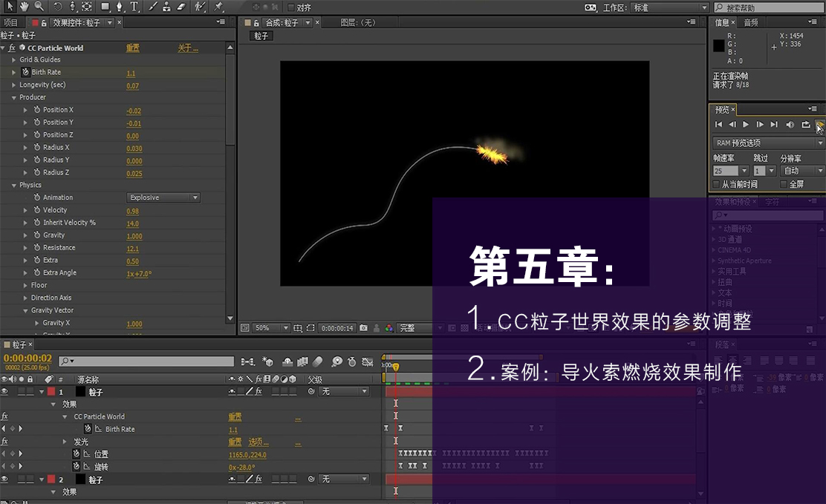Click the red label color of layer 1
The height and width of the screenshot is (504, 826).
pyautogui.click(x=51, y=391)
